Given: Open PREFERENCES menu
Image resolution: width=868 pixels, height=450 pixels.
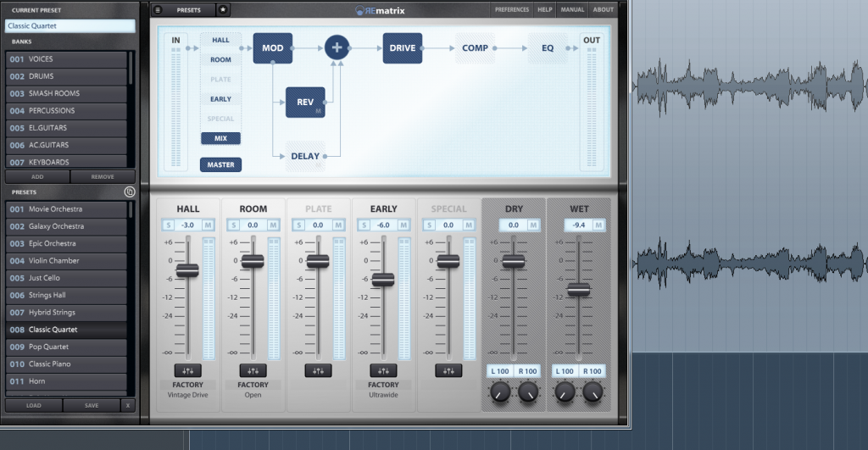Looking at the screenshot, I should (512, 9).
